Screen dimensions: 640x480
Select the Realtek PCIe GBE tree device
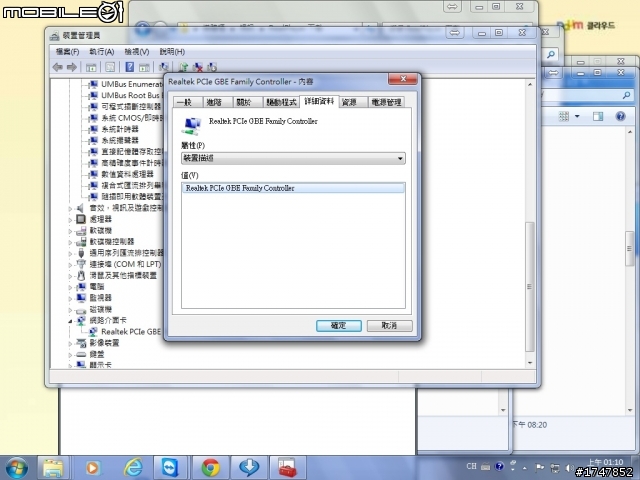point(131,332)
